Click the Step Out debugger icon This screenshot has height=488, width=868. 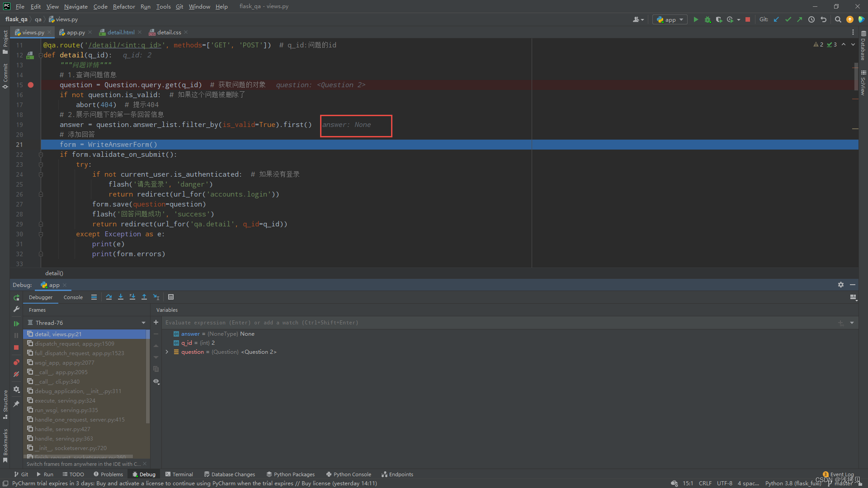[x=144, y=297]
